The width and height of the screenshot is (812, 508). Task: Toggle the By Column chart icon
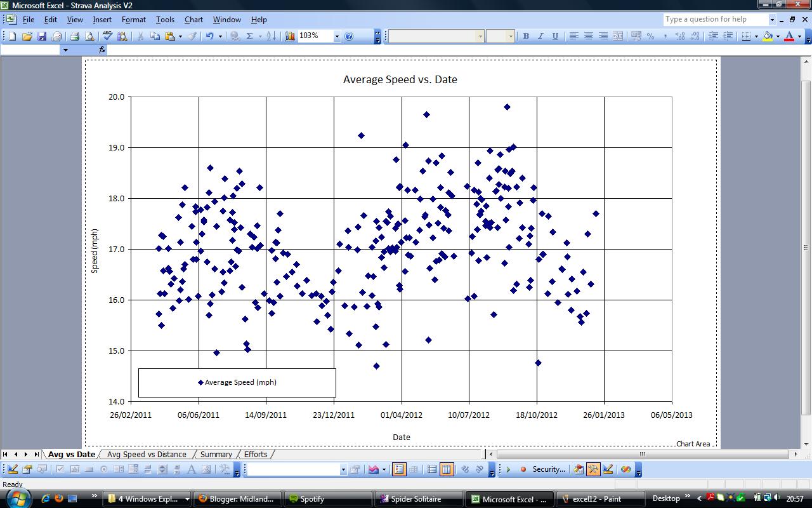tap(446, 469)
